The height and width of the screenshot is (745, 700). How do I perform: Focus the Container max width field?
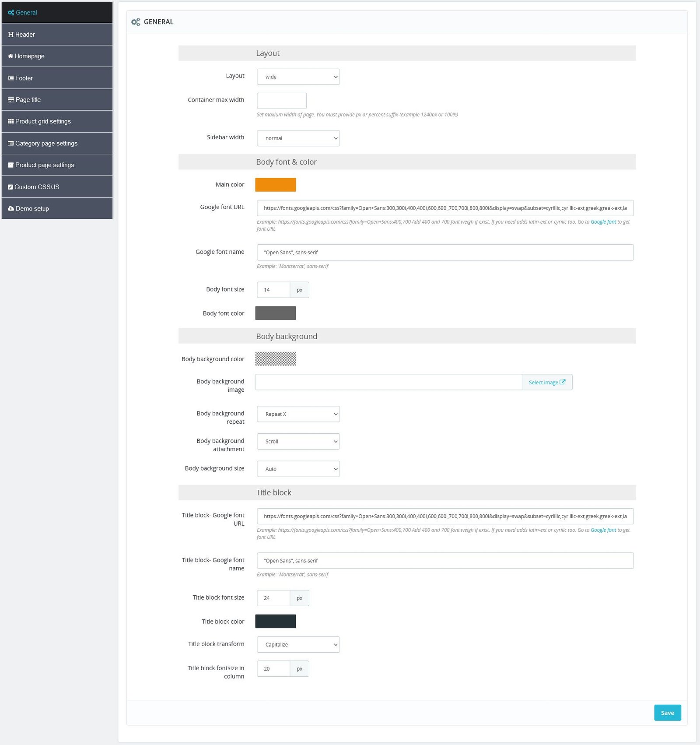point(282,101)
